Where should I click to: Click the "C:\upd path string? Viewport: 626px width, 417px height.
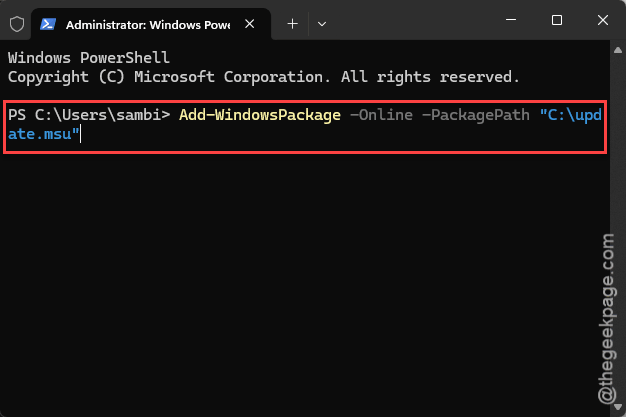[x=571, y=115]
